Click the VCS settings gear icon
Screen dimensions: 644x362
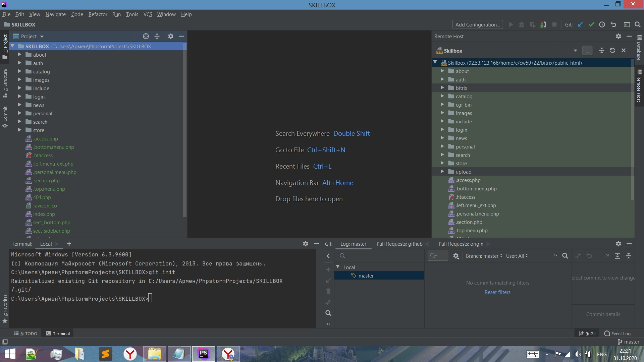pyautogui.click(x=618, y=244)
